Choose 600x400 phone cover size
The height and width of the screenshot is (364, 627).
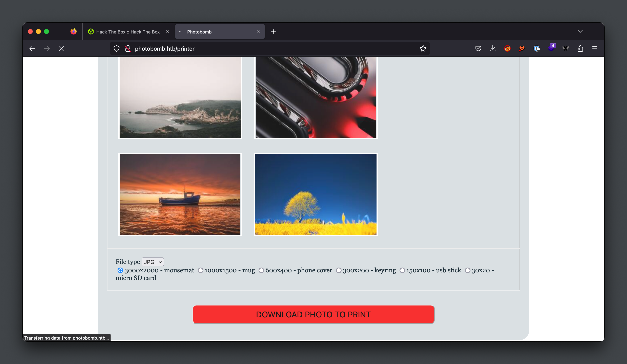[261, 270]
